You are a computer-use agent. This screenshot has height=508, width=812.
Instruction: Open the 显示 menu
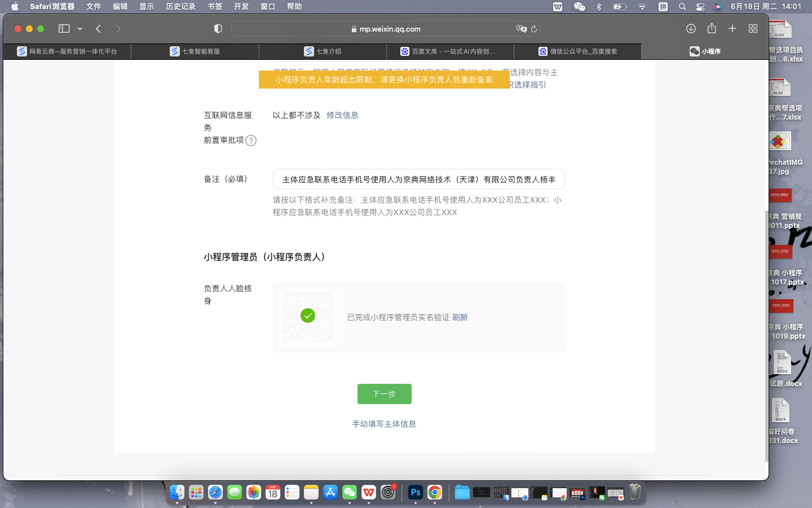click(x=147, y=7)
